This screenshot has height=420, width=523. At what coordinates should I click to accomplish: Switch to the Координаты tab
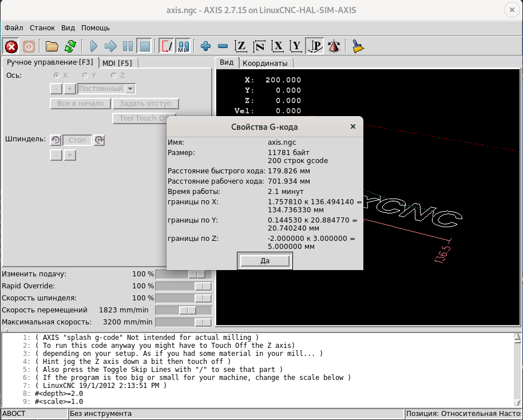[264, 63]
